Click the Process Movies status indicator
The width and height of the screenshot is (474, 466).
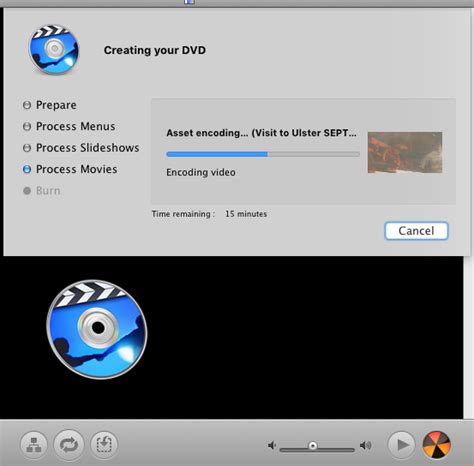(x=27, y=169)
